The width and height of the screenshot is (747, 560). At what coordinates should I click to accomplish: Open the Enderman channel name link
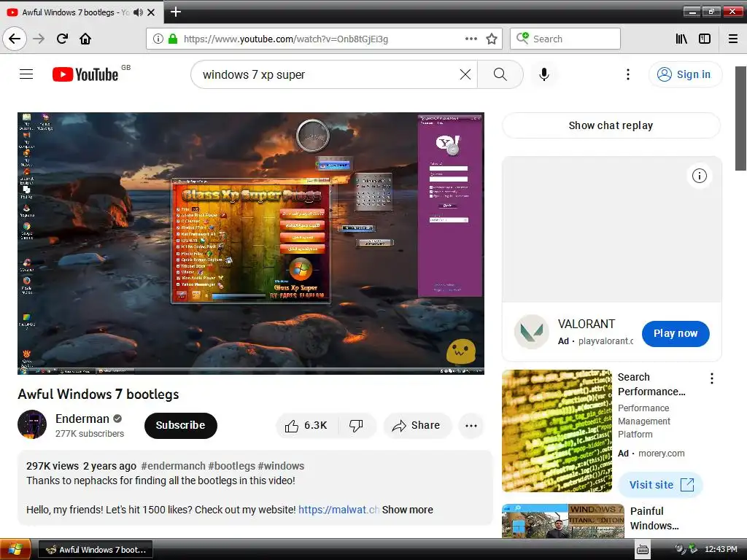coord(82,419)
